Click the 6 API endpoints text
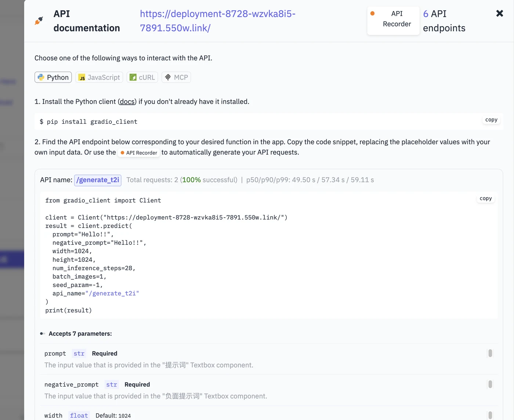The width and height of the screenshot is (514, 420). point(444,21)
